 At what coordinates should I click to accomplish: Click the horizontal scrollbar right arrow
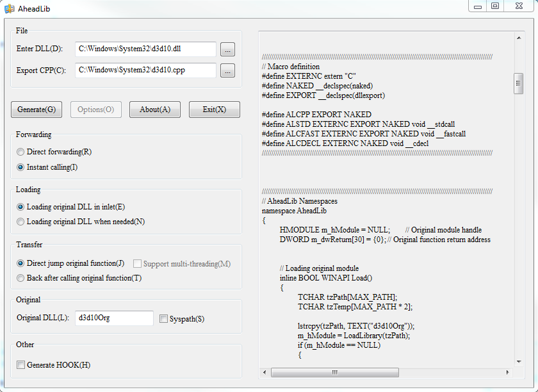(507, 372)
